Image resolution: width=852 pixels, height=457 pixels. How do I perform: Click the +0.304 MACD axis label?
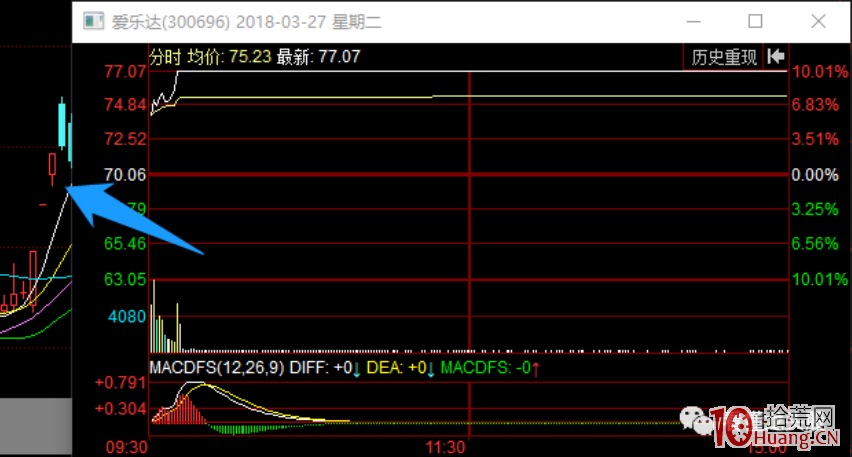coord(121,409)
